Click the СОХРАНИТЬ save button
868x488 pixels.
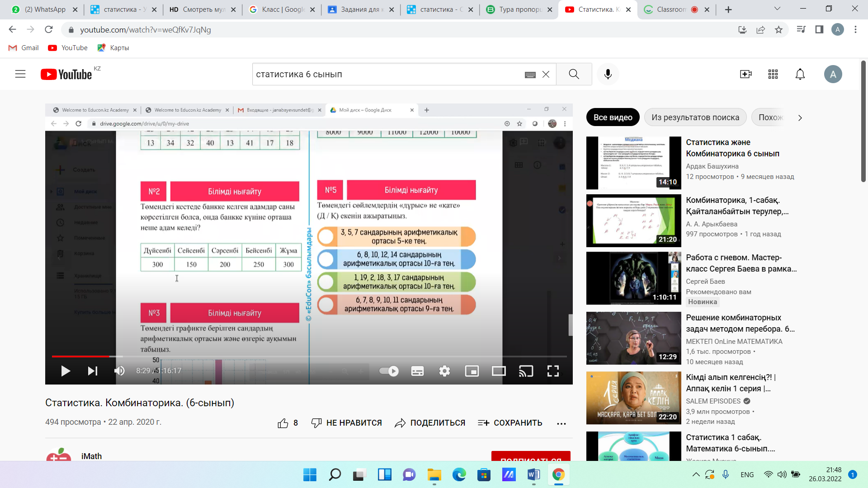pyautogui.click(x=510, y=423)
